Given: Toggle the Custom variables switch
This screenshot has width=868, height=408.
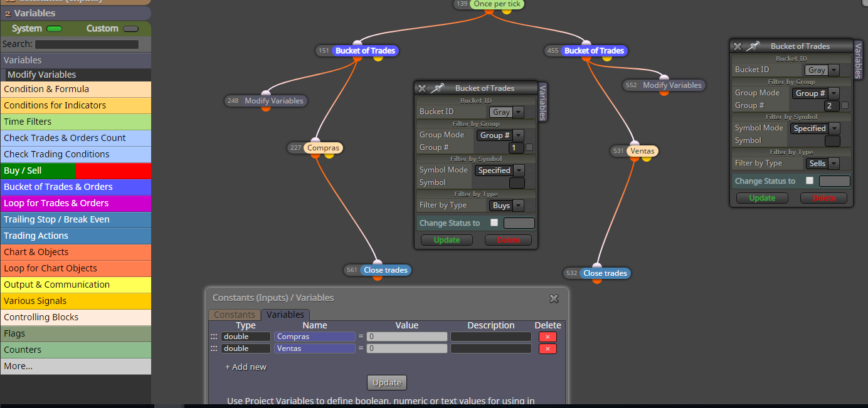Looking at the screenshot, I should coord(130,29).
